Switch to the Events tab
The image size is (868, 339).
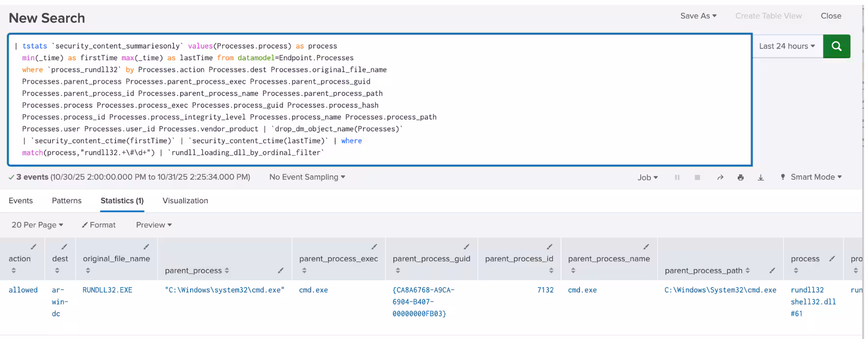coord(21,201)
